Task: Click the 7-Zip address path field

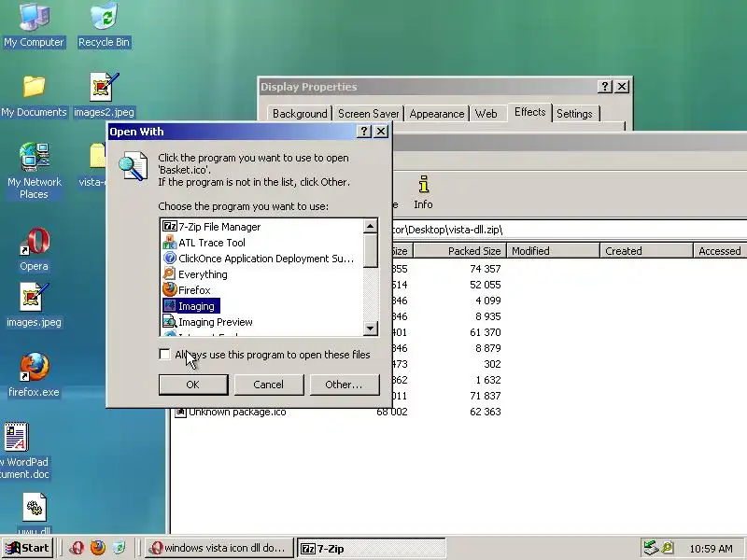Action: coord(570,230)
